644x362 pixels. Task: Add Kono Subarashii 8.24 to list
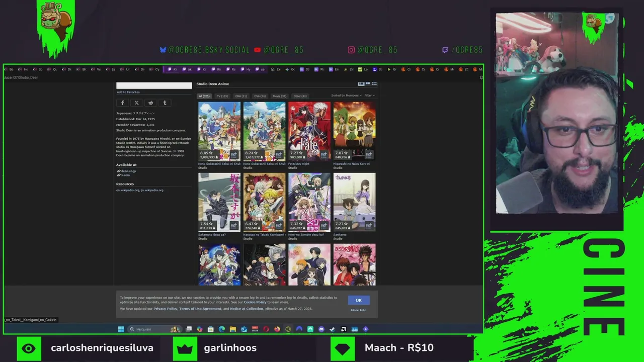pyautogui.click(x=279, y=155)
